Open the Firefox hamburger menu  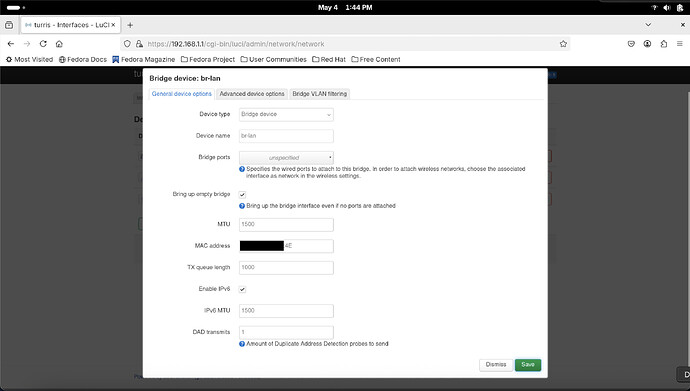(679, 44)
